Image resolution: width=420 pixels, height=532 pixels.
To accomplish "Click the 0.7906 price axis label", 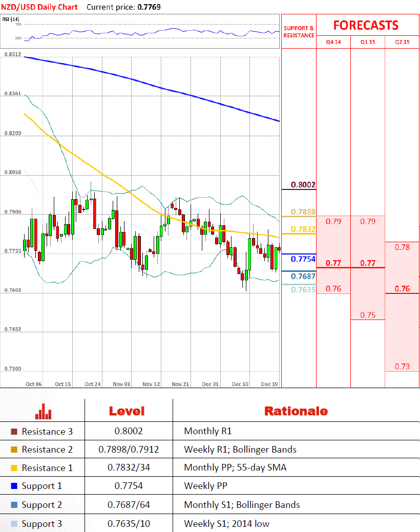I will (x=13, y=211).
